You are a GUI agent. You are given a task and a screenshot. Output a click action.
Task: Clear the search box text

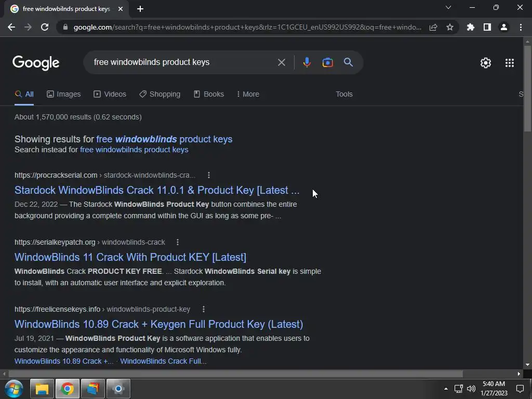[x=281, y=62]
